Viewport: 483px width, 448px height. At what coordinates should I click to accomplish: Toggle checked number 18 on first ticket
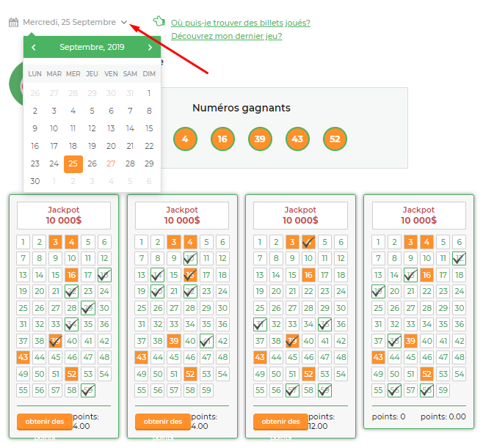pyautogui.click(x=104, y=275)
